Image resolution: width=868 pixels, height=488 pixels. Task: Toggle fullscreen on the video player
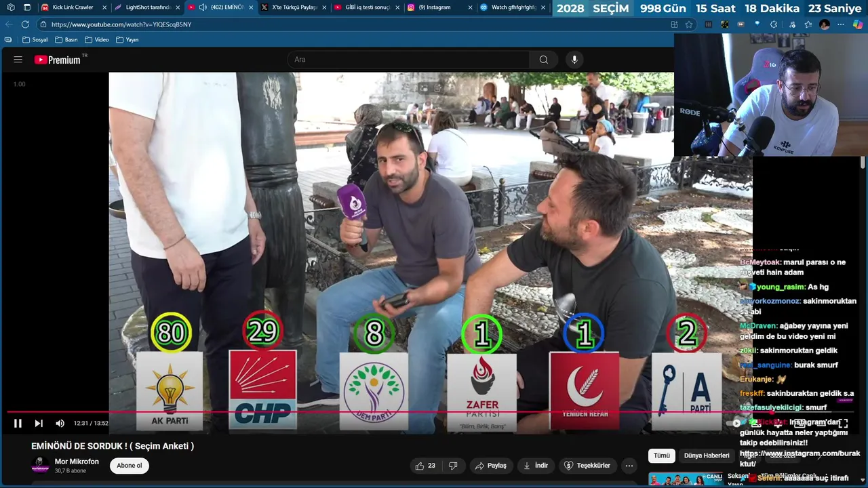coord(844,423)
